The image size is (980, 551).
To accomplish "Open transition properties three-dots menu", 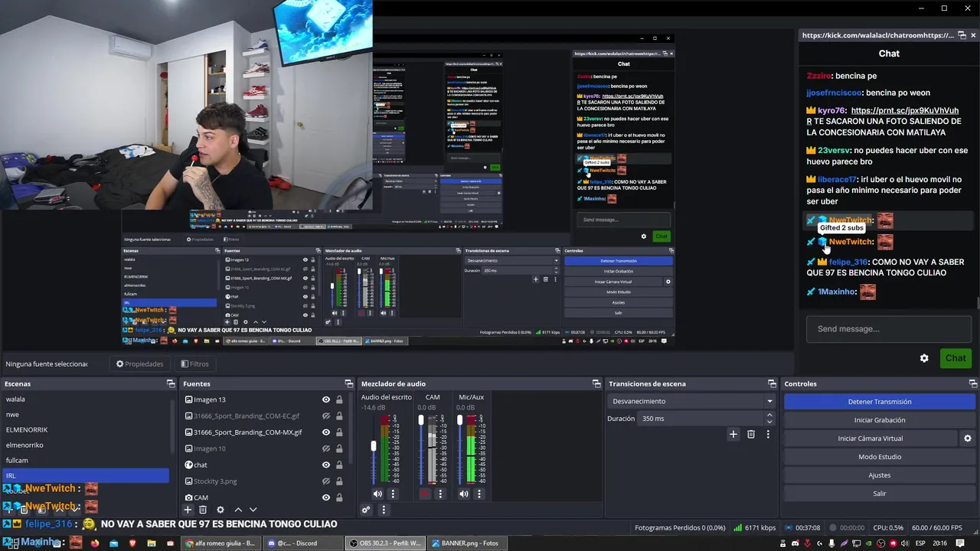I will (x=768, y=434).
